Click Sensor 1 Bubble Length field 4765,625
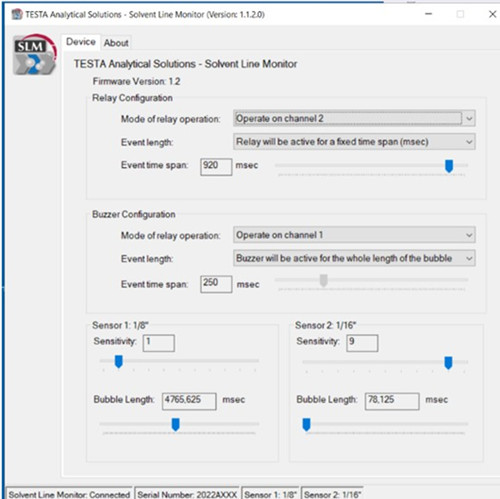 point(189,401)
